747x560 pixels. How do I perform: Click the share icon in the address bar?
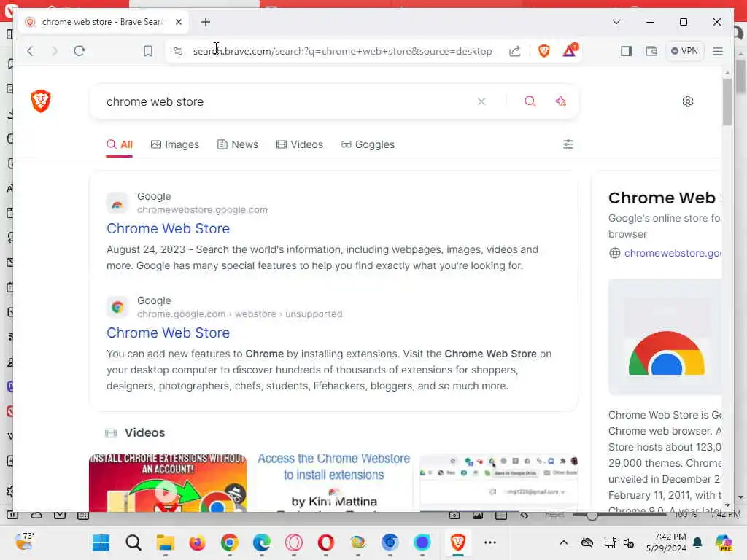514,51
